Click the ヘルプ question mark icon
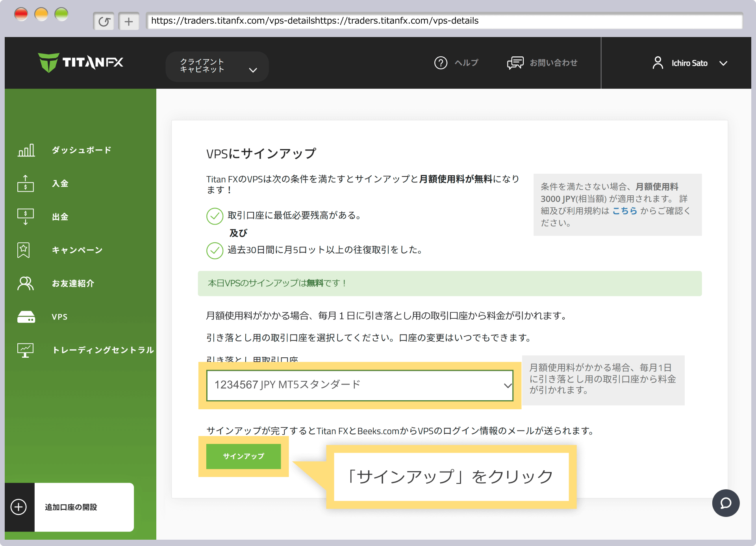The image size is (756, 546). [x=441, y=63]
